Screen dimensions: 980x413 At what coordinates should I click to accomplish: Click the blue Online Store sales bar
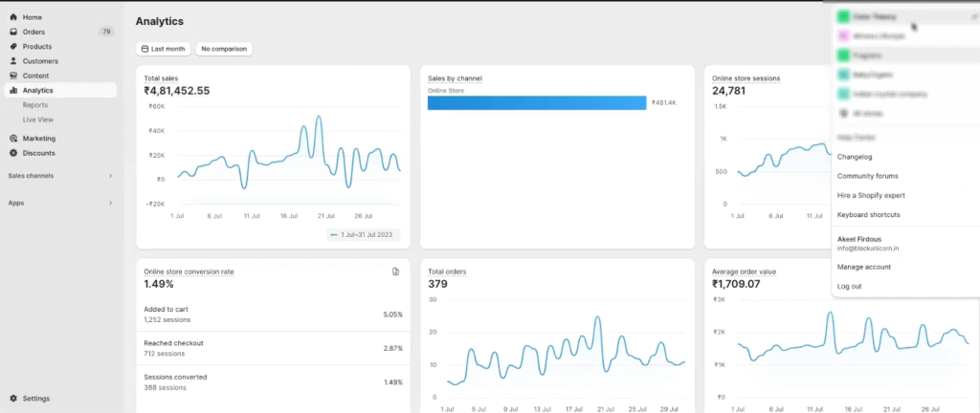click(536, 102)
